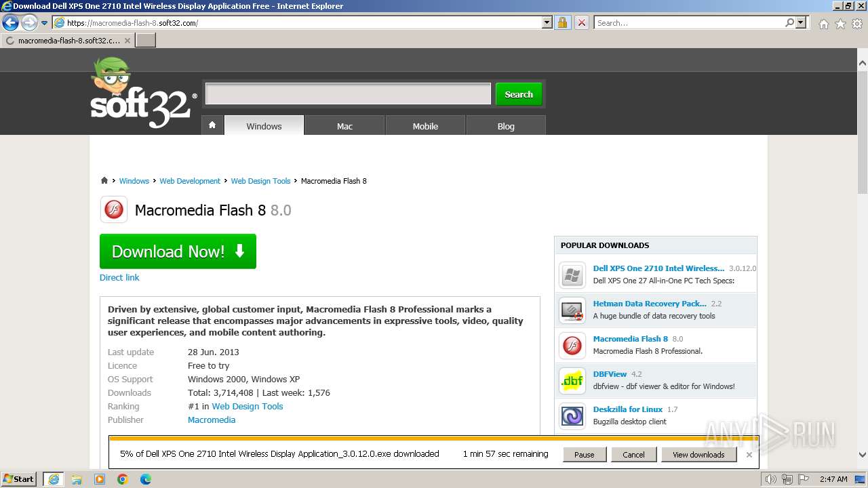
Task: Open the Tools gear icon
Action: click(857, 24)
